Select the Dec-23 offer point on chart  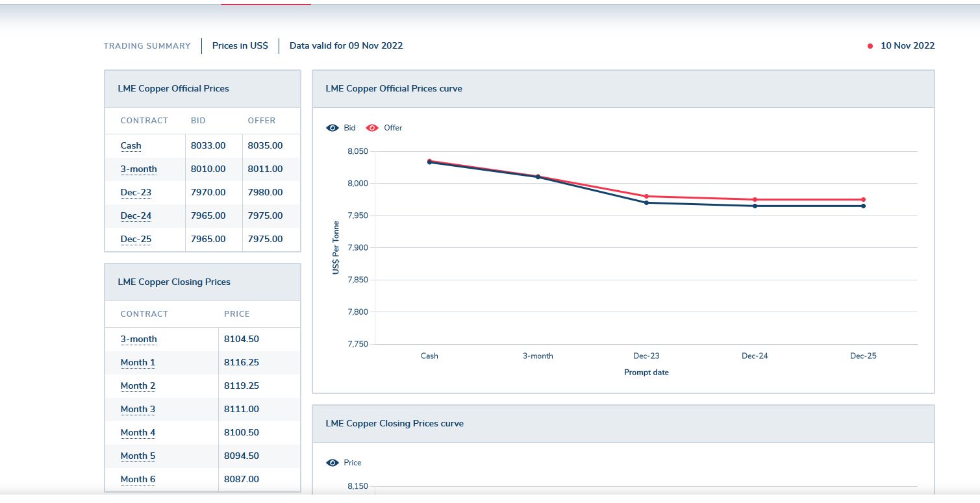pos(646,196)
